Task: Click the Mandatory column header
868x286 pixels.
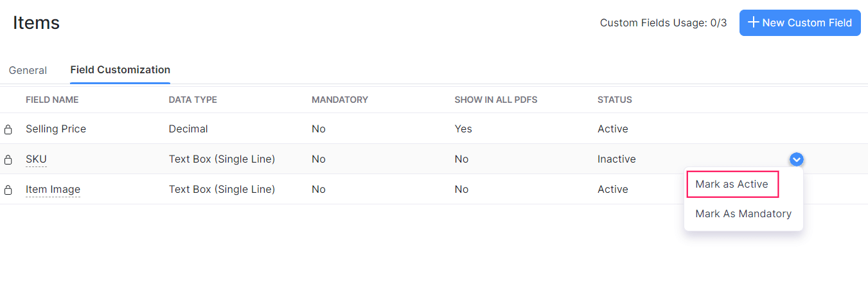Action: [x=340, y=100]
